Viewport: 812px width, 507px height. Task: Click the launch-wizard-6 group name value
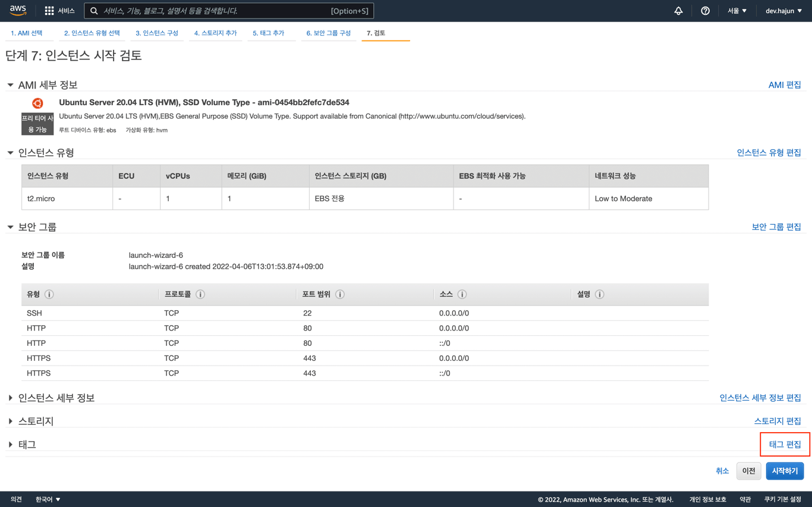pos(156,255)
